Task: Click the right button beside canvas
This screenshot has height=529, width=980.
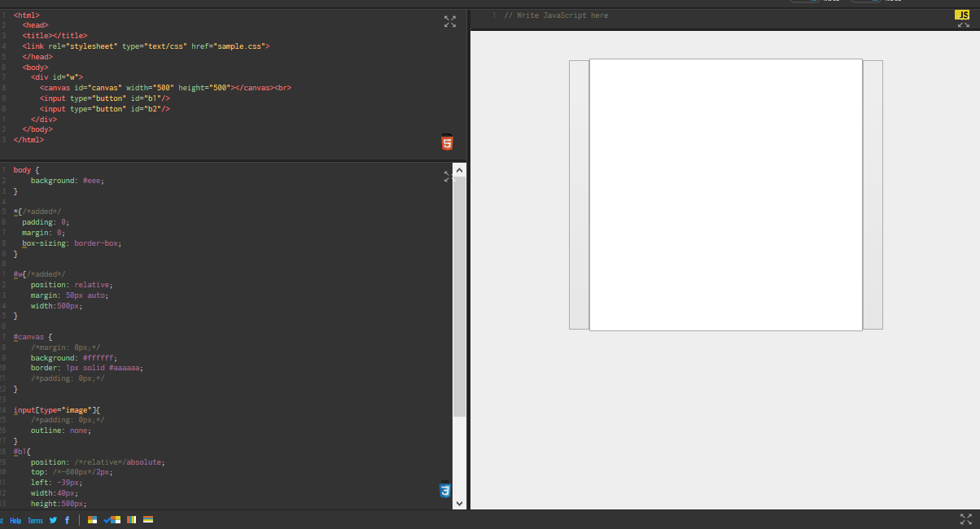Action: coord(873,195)
